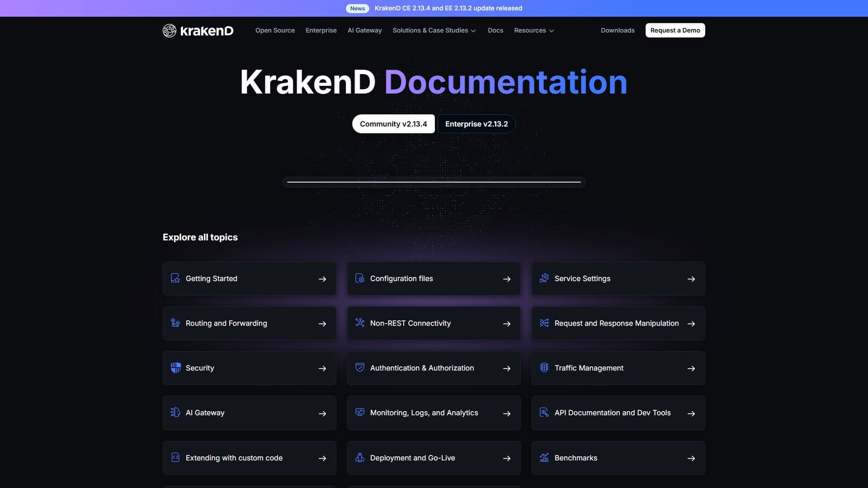The width and height of the screenshot is (868, 488).
Task: Click the Configuration files gear-document icon
Action: click(360, 278)
